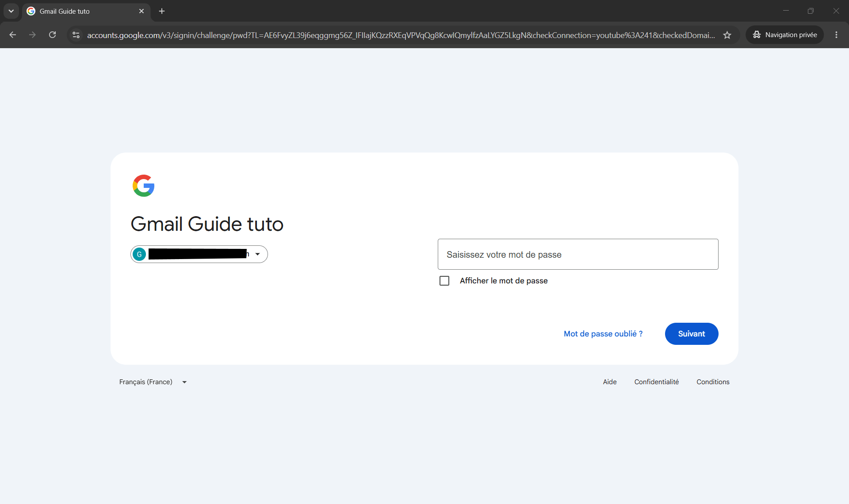
Task: Click the Google logo on the sign-in card
Action: point(144,186)
